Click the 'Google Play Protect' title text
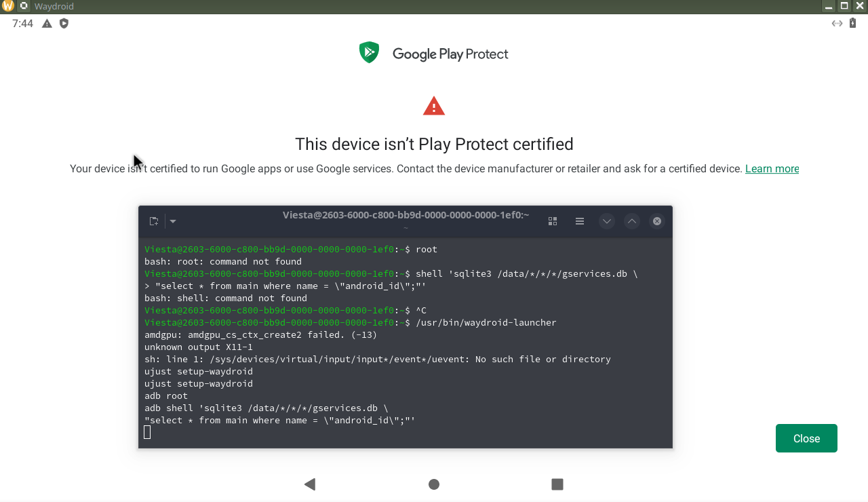This screenshot has height=502, width=868. (x=450, y=54)
